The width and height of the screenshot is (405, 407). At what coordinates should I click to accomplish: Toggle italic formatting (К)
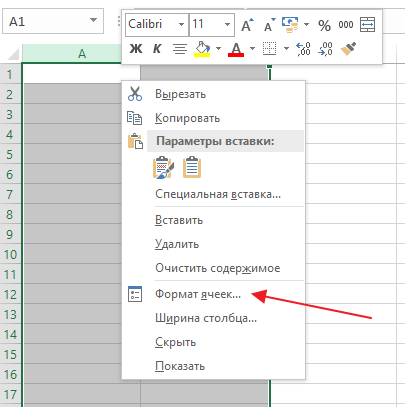[x=157, y=49]
